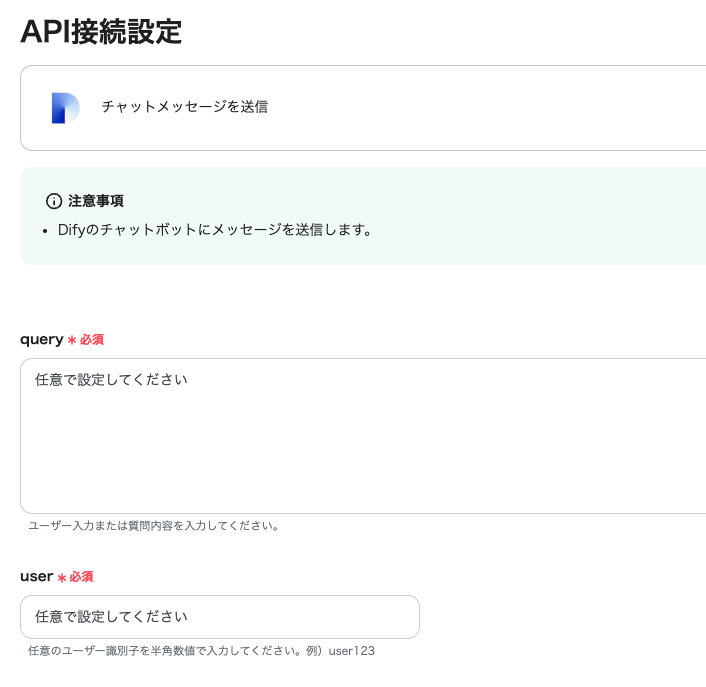Click the 必須 badge beside query
This screenshot has height=687, width=706.
(91, 340)
